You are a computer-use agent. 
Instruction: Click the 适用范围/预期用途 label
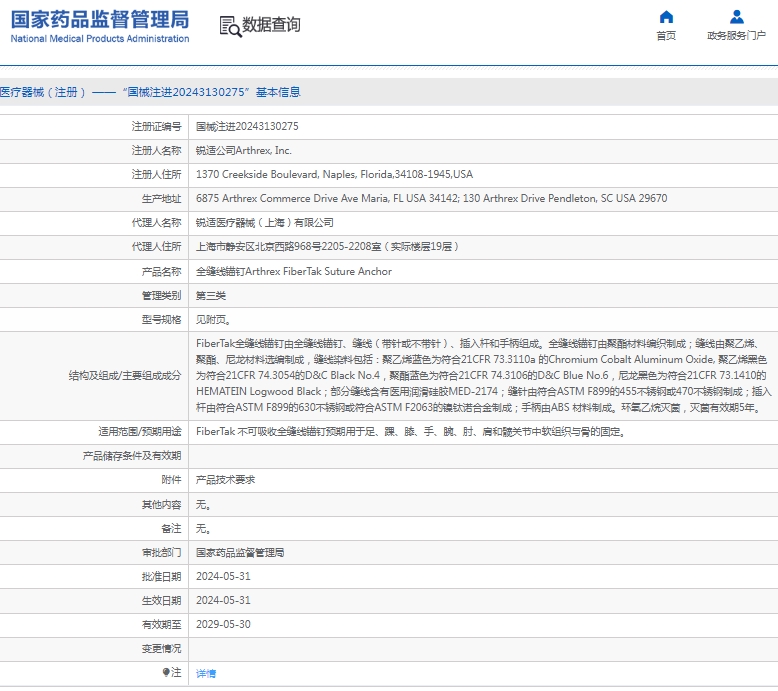tap(140, 432)
